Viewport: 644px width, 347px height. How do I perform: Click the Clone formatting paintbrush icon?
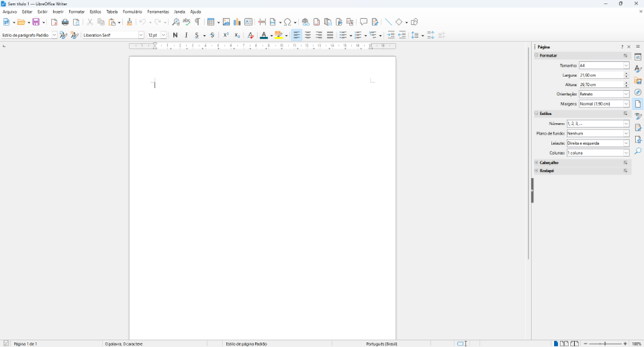[129, 23]
